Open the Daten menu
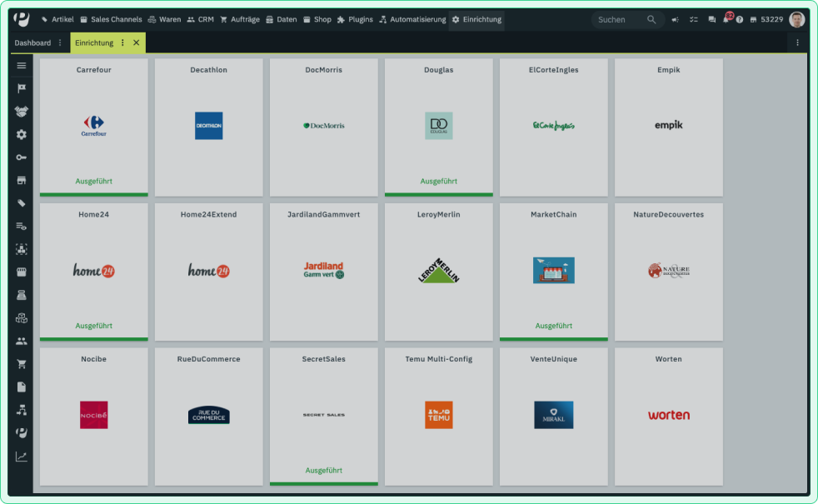Viewport: 818px width, 504px height. click(282, 20)
